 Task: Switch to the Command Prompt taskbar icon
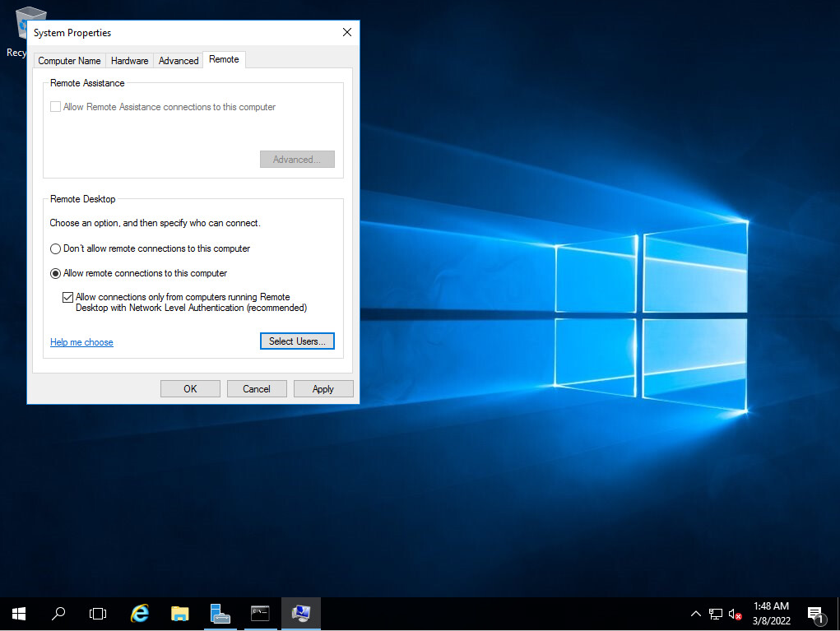(x=260, y=614)
